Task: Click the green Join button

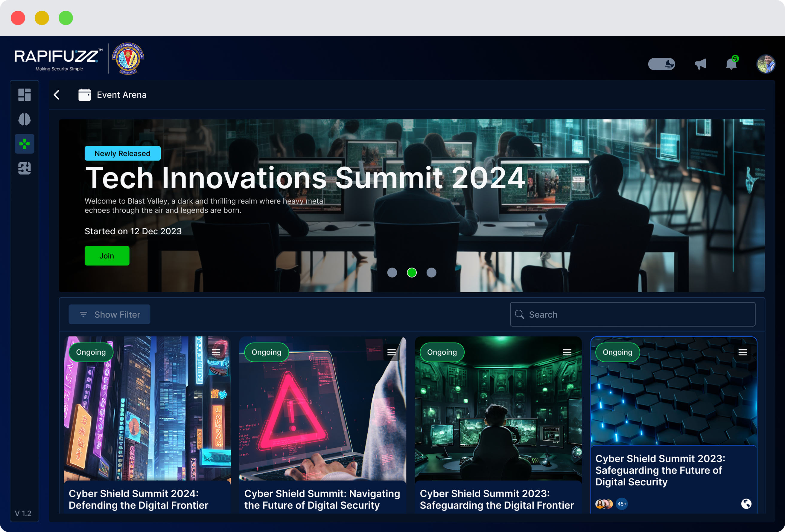Action: [x=107, y=256]
